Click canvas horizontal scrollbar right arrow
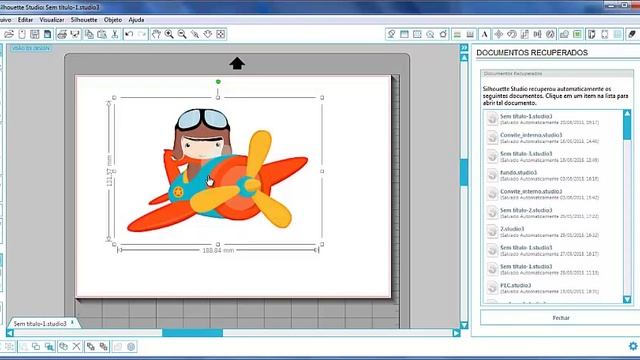The width and height of the screenshot is (640, 360). (456, 333)
